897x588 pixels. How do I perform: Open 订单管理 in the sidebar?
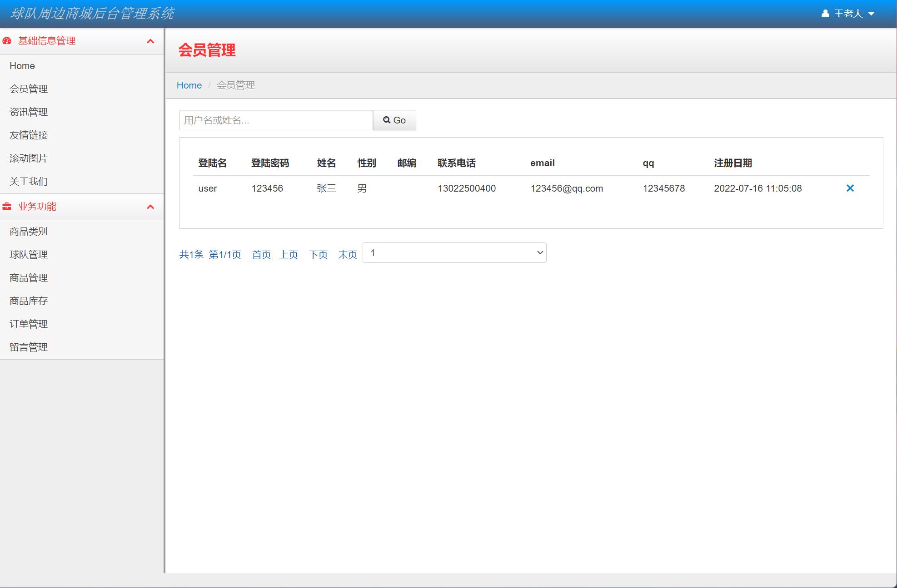coord(28,324)
